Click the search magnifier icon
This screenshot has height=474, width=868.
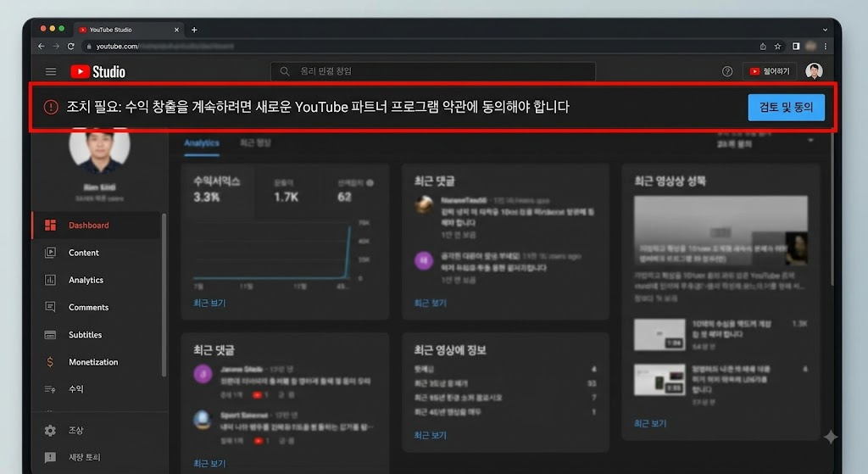pyautogui.click(x=285, y=71)
